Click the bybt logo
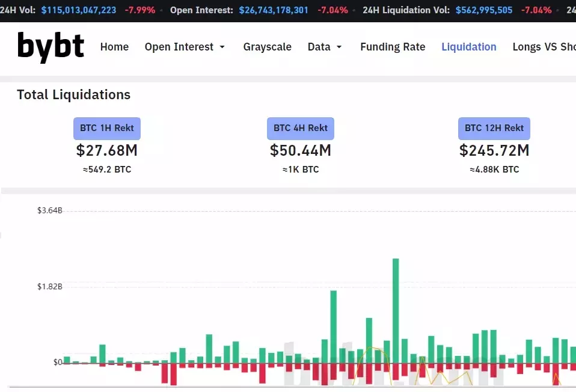Screen dimensions: 576x392 51,47
